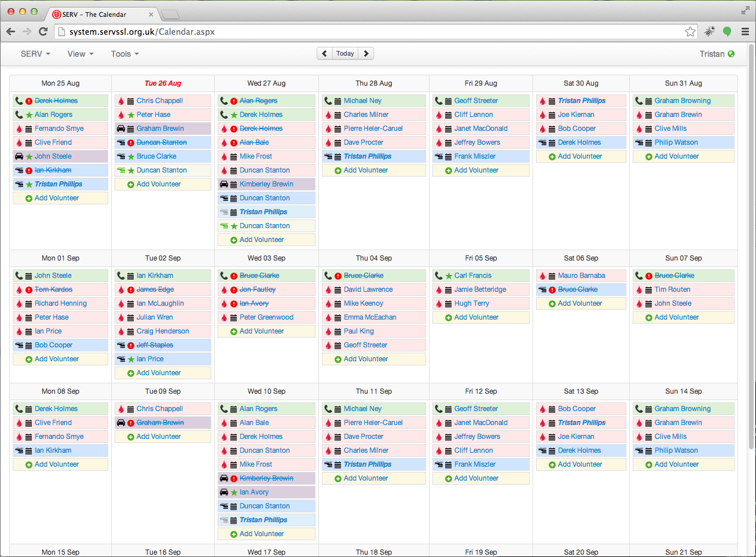Open the Tools dropdown menu

124,54
